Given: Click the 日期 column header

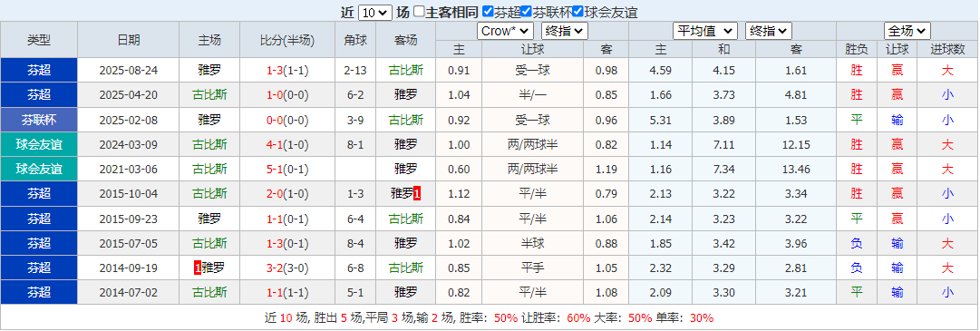Looking at the screenshot, I should pos(129,41).
